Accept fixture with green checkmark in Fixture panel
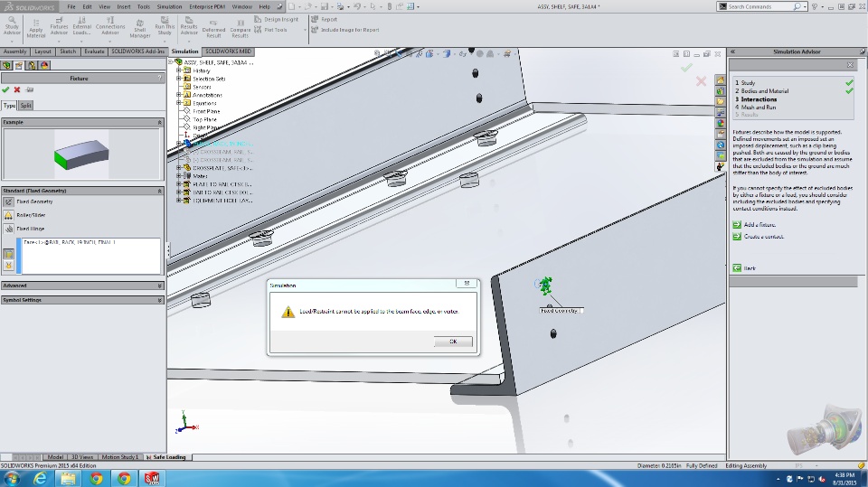The height and width of the screenshot is (487, 868). [x=5, y=89]
